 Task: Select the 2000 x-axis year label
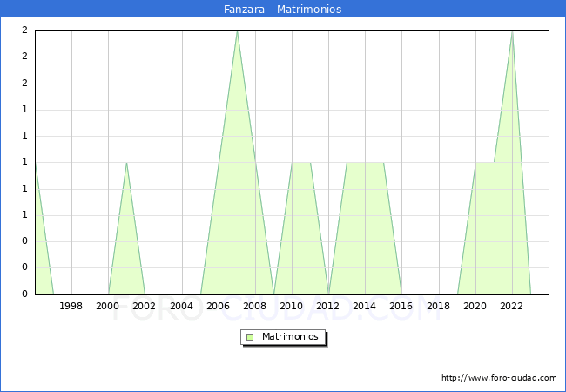click(x=108, y=306)
